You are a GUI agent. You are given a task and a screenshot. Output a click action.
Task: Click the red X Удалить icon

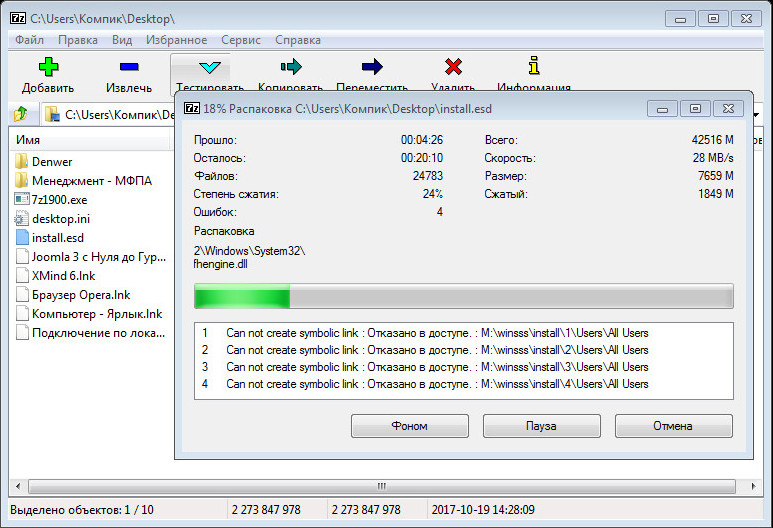click(x=453, y=67)
